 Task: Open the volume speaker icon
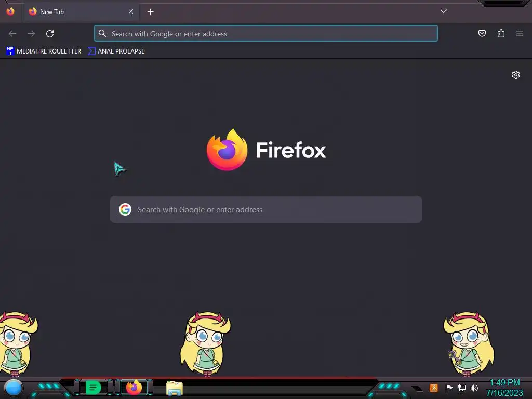pyautogui.click(x=474, y=388)
